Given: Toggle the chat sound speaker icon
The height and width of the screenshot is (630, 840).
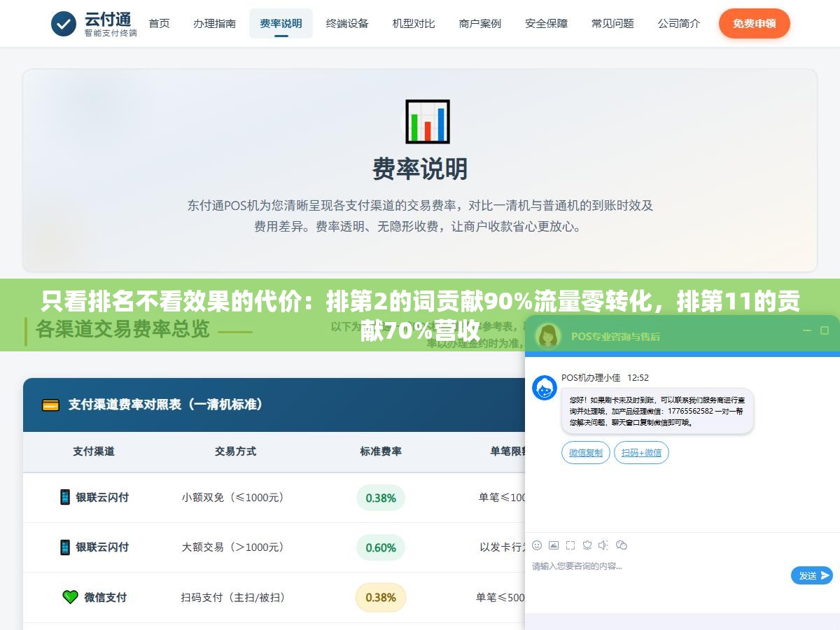Looking at the screenshot, I should point(603,545).
